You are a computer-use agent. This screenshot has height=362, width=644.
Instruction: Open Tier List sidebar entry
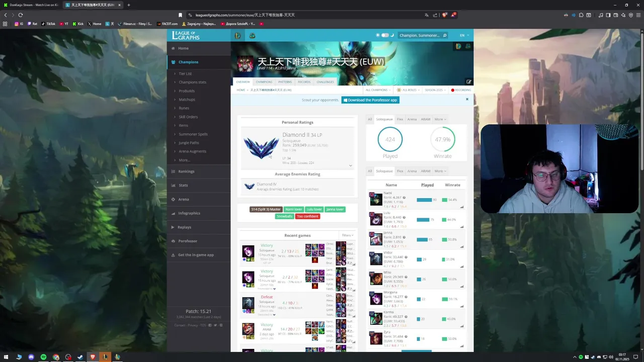[185, 73]
